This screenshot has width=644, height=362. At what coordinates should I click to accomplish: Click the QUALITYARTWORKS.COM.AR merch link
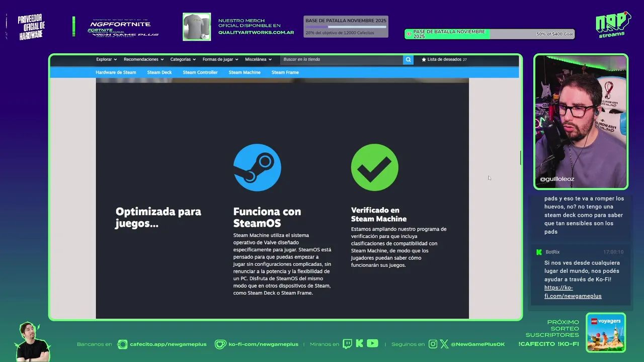[256, 32]
